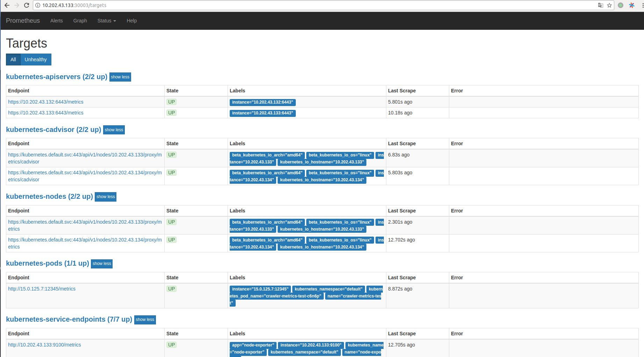Click the browser forward arrow
The width and height of the screenshot is (644, 357).
click(16, 5)
